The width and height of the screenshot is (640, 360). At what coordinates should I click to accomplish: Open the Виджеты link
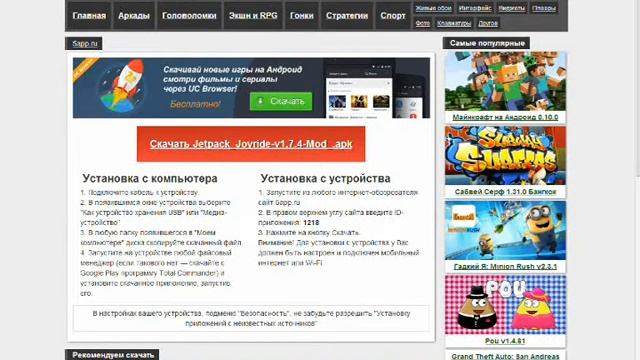coord(511,8)
